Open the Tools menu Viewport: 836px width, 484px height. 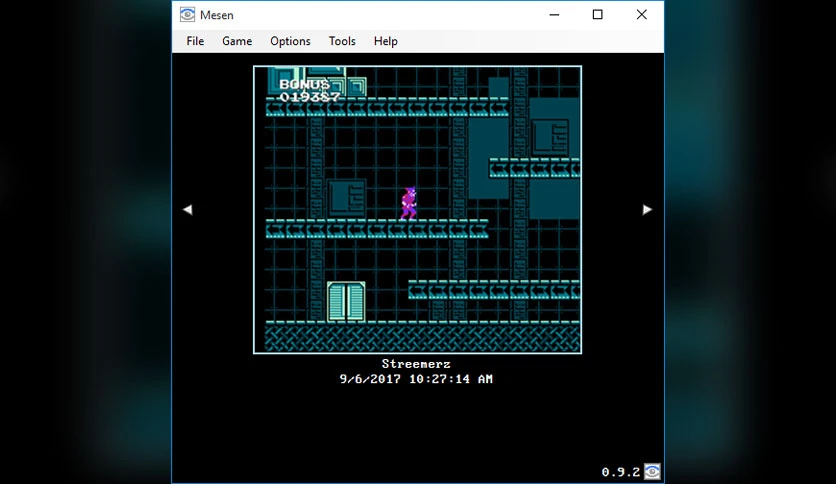coord(342,41)
